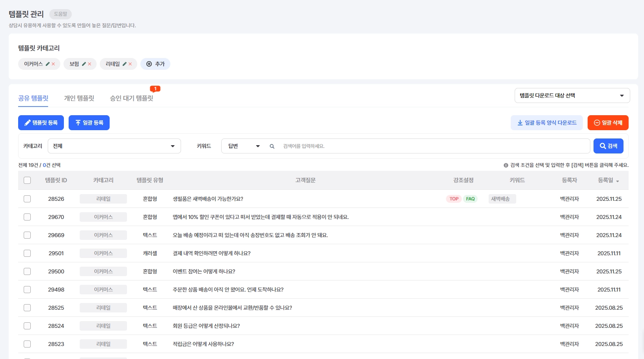Viewport: 644px width, 359px height.
Task: Edit the 리테일 category pencil icon
Action: pos(125,64)
